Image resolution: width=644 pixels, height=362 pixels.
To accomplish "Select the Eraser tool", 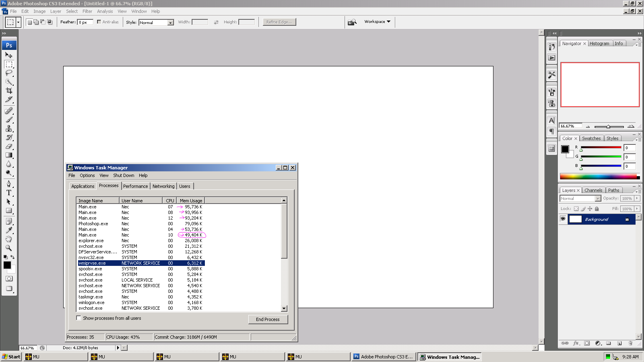I will coord(9,146).
